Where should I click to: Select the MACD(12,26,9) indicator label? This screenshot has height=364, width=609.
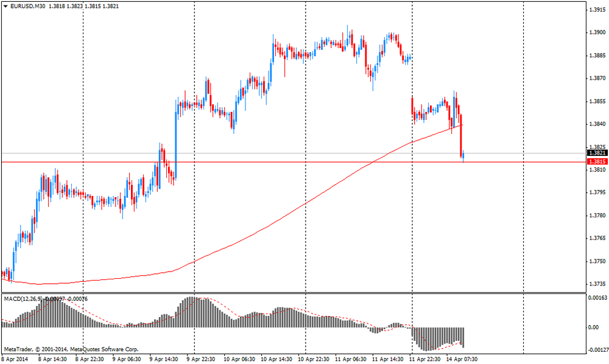point(23,299)
